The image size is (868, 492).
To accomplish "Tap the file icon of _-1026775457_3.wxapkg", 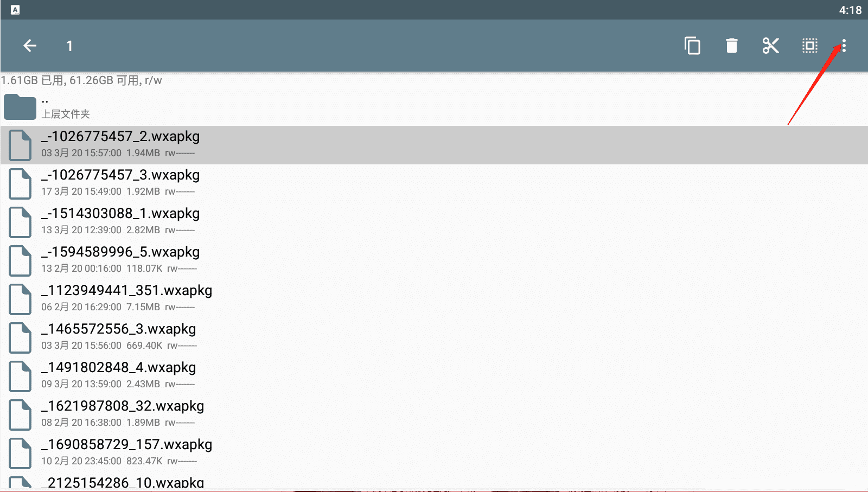I will pos(20,183).
